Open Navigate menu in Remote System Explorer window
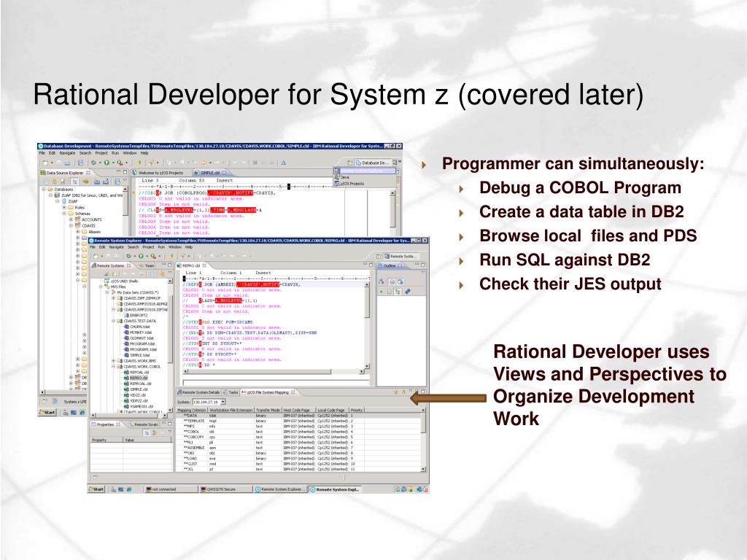 pyautogui.click(x=117, y=247)
